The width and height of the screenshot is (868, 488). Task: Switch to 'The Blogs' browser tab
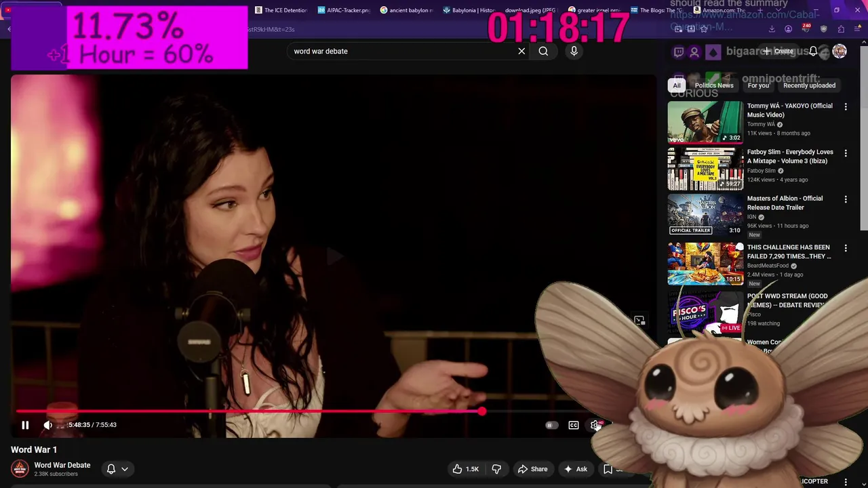[656, 10]
